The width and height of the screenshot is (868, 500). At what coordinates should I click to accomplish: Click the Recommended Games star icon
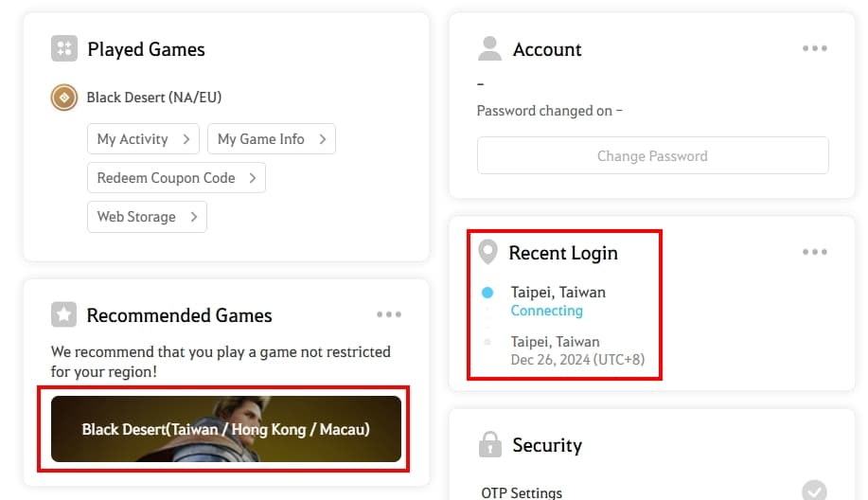pyautogui.click(x=63, y=314)
